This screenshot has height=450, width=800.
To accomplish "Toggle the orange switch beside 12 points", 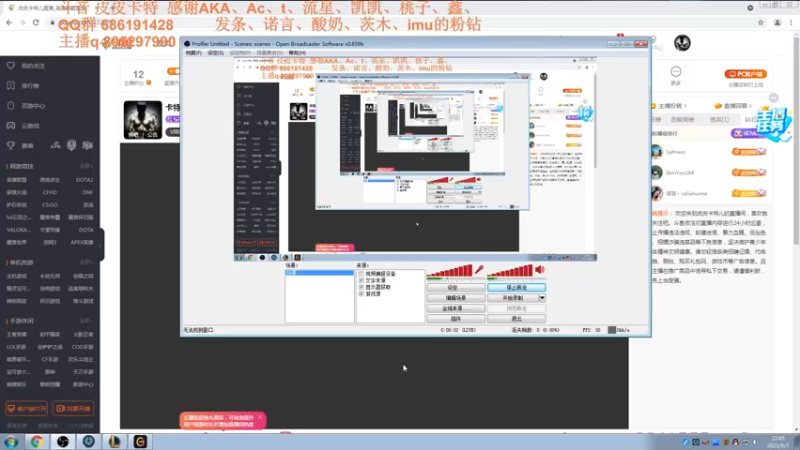I will pos(173,71).
